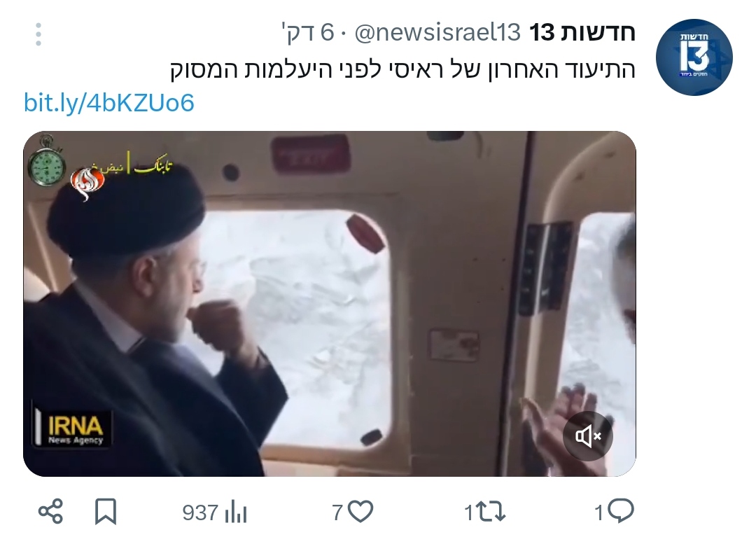Bookmark this post
Image resolution: width=756 pixels, height=537 pixels.
coord(106,511)
